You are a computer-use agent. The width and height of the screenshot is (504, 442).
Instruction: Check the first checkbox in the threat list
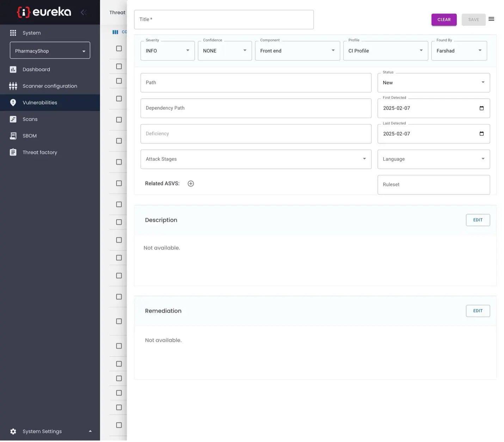click(x=118, y=48)
